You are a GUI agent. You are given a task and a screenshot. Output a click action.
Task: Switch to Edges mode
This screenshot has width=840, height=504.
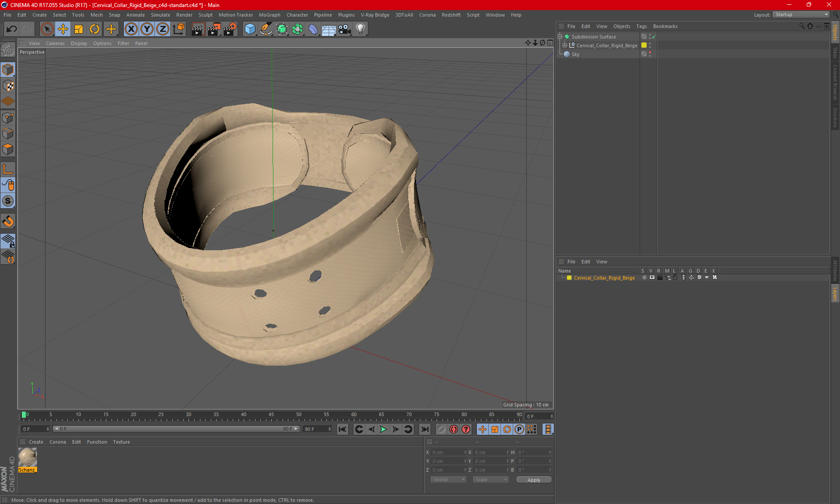(x=8, y=133)
